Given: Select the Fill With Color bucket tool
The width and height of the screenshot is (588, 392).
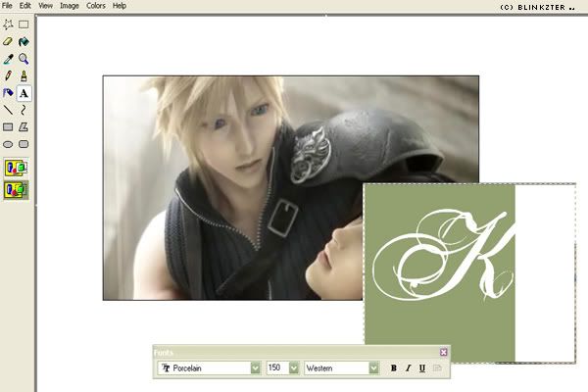Looking at the screenshot, I should click(x=24, y=41).
